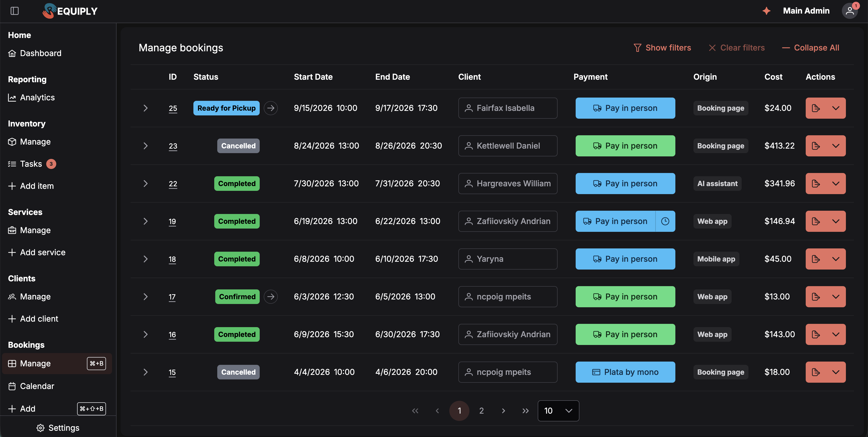Click Clear filters
This screenshot has width=868, height=437.
[737, 48]
